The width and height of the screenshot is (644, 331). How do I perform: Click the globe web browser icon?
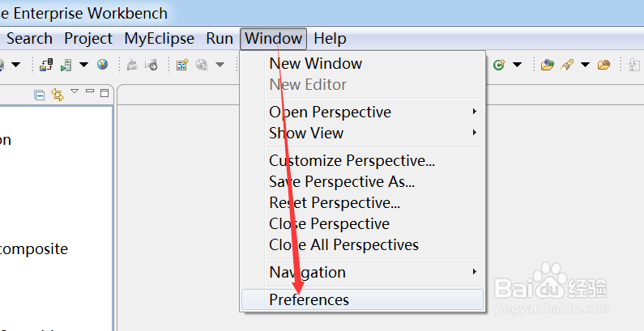pos(102,65)
